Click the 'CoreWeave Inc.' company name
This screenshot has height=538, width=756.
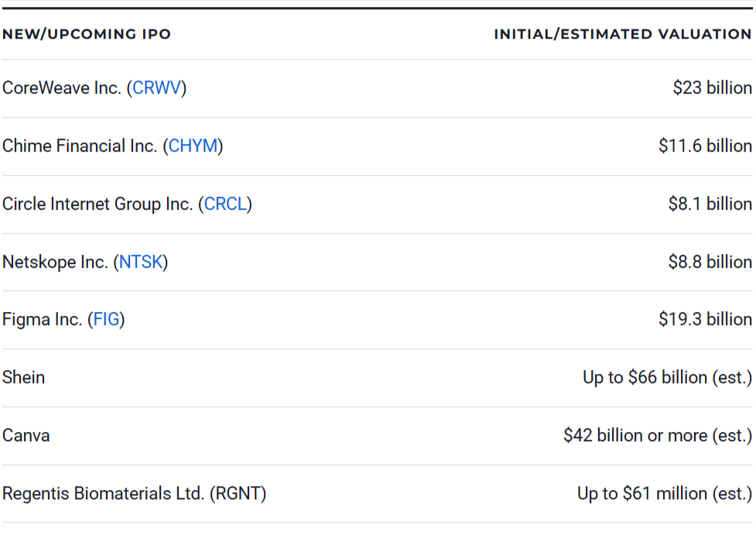(62, 87)
